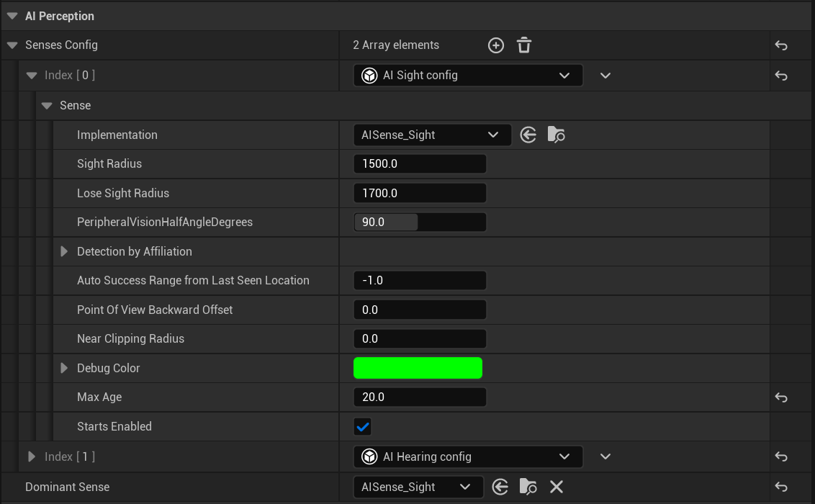Reset Max Age to default value
The image size is (815, 504).
coord(781,397)
